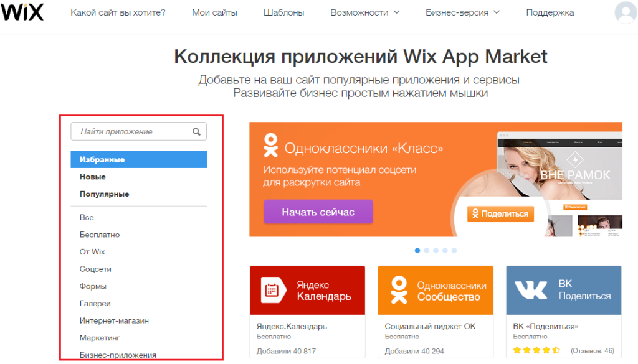Image resolution: width=638 pixels, height=364 pixels.
Task: Open the Соцсети category
Action: point(95,269)
